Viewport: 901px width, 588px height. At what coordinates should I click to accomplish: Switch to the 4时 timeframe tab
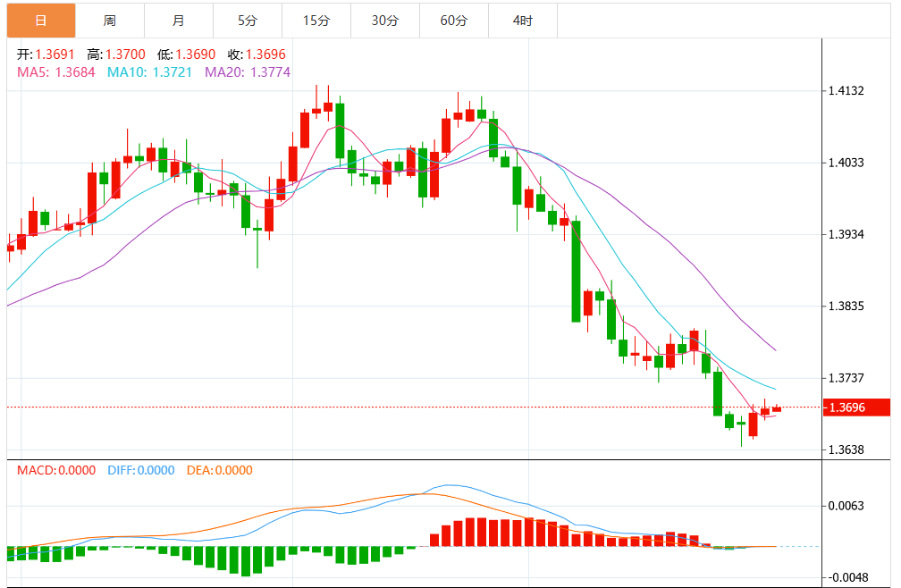[x=523, y=20]
